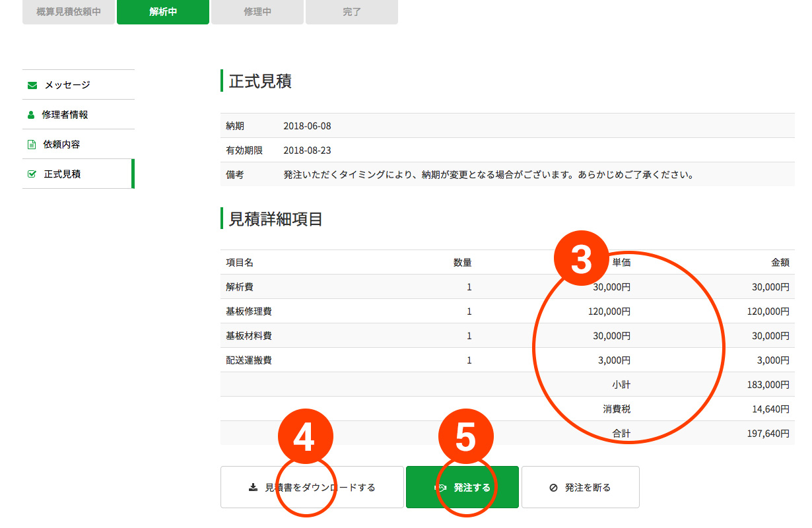
Task: Select the 基板修理費 item name
Action: click(x=249, y=312)
